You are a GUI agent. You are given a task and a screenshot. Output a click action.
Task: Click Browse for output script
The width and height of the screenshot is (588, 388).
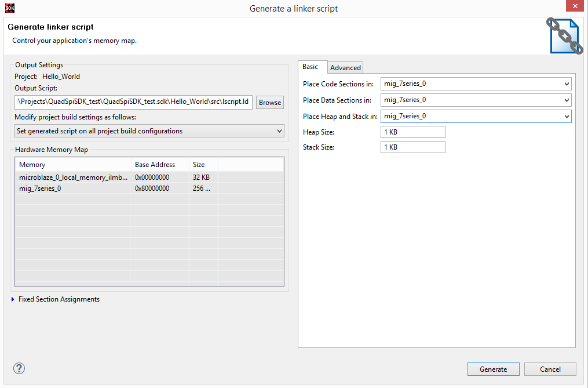click(x=270, y=103)
